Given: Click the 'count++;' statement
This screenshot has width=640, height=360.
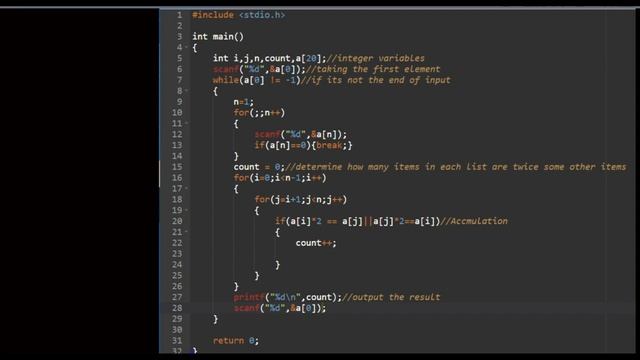Looking at the screenshot, I should [x=316, y=243].
